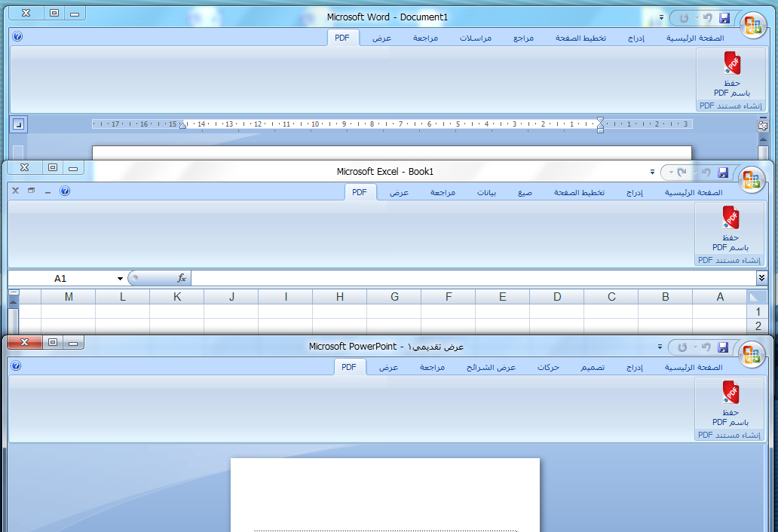This screenshot has width=778, height=532.
Task: Expand Customize Quick Access Toolbar in PowerPoint
Action: pos(660,347)
